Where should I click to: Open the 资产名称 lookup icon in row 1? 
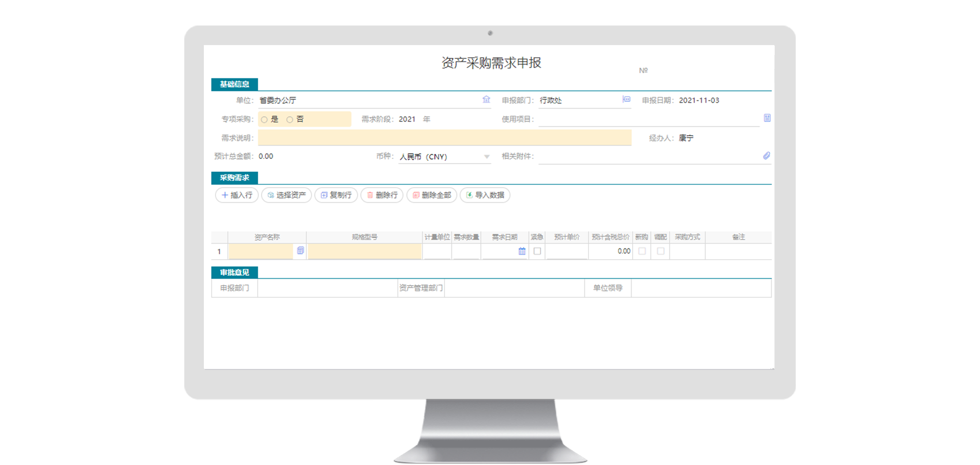(x=300, y=251)
